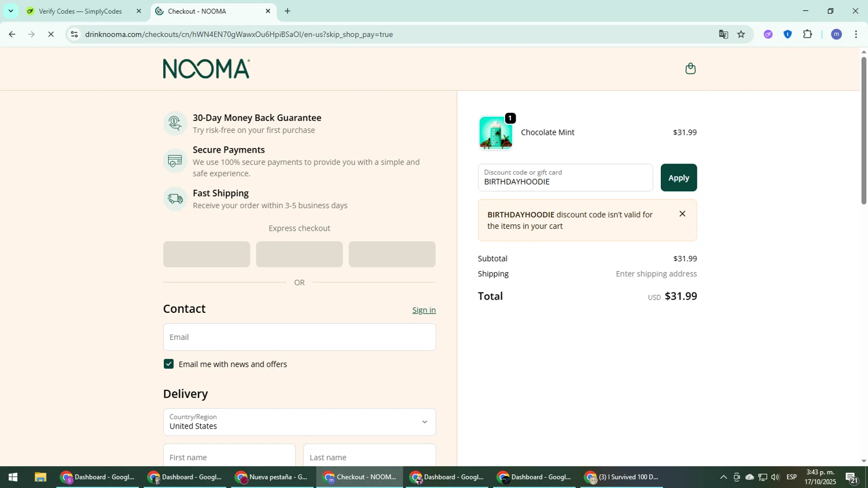
Task: Click the discount code input field
Action: [565, 178]
